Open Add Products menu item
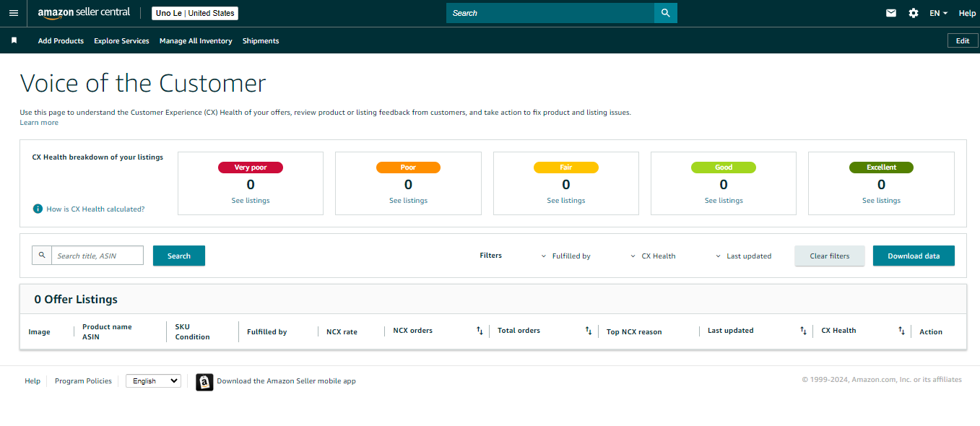This screenshot has width=980, height=426. click(x=61, y=41)
